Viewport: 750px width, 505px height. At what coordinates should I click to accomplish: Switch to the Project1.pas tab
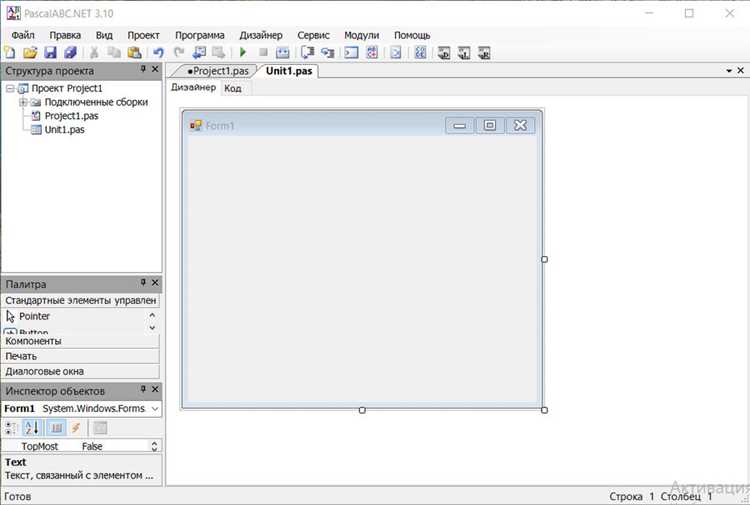coord(218,71)
